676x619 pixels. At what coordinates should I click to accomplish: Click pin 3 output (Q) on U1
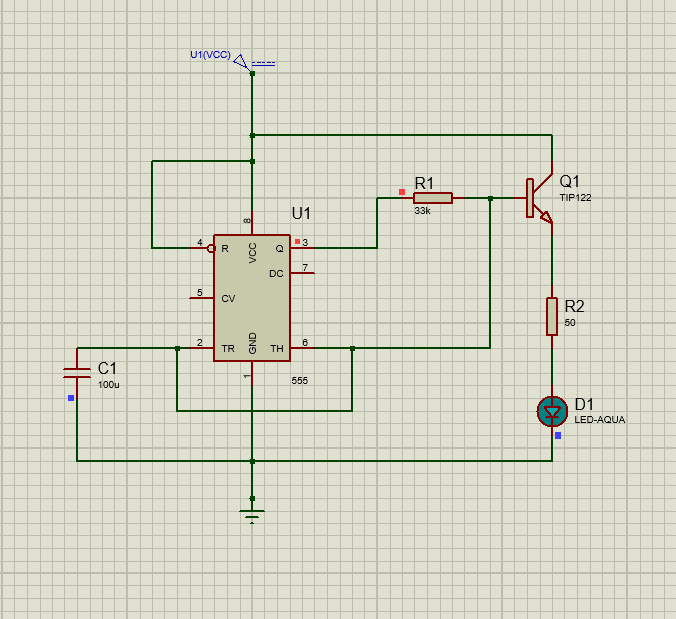(x=303, y=248)
